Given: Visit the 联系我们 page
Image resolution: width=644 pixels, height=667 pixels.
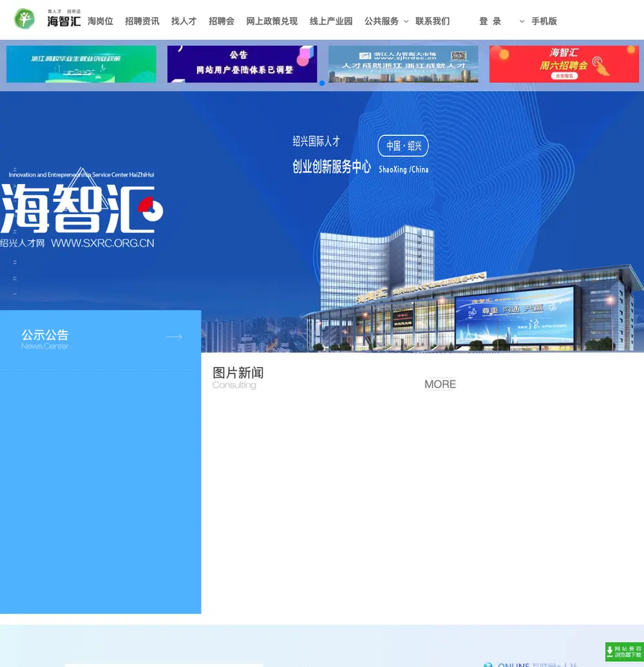Looking at the screenshot, I should click(433, 21).
